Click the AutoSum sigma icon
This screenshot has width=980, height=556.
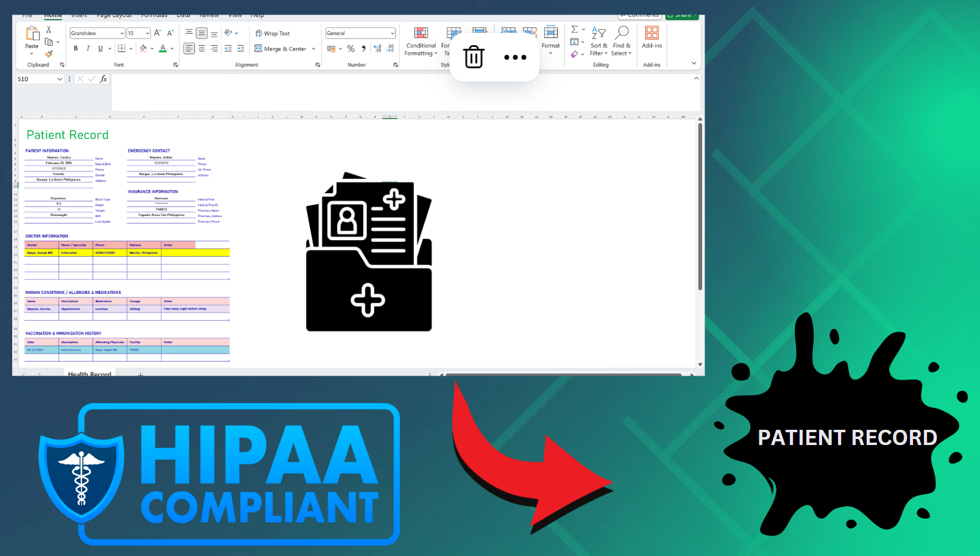(x=574, y=29)
